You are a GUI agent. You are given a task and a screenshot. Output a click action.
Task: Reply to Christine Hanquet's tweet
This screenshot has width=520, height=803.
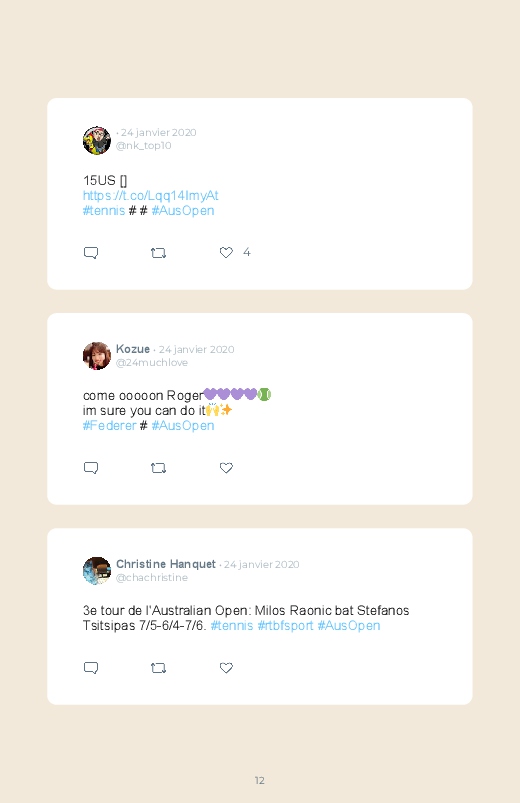pyautogui.click(x=91, y=668)
